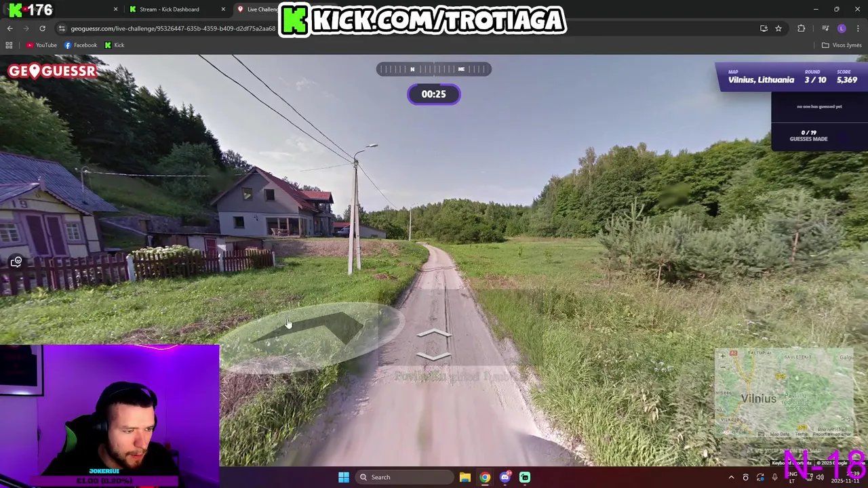Open the Vilnius guess mini-map
Screen dimensions: 868x488
[x=784, y=393]
